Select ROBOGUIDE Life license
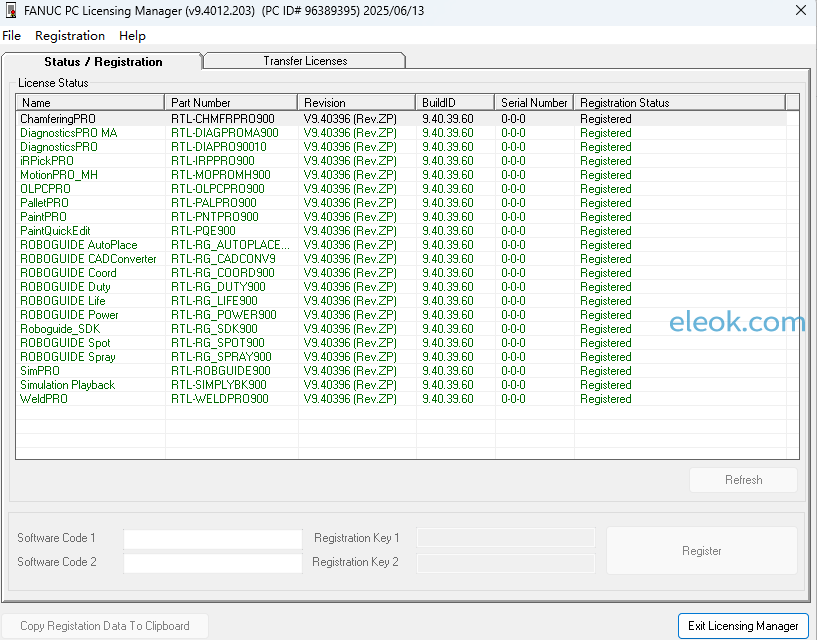Viewport: 817px width, 640px height. click(401, 301)
